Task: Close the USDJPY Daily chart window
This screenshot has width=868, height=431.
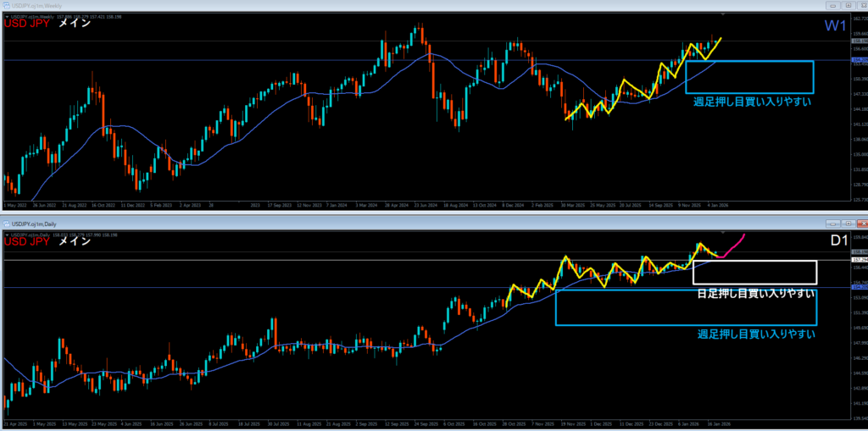Action: pyautogui.click(x=862, y=224)
